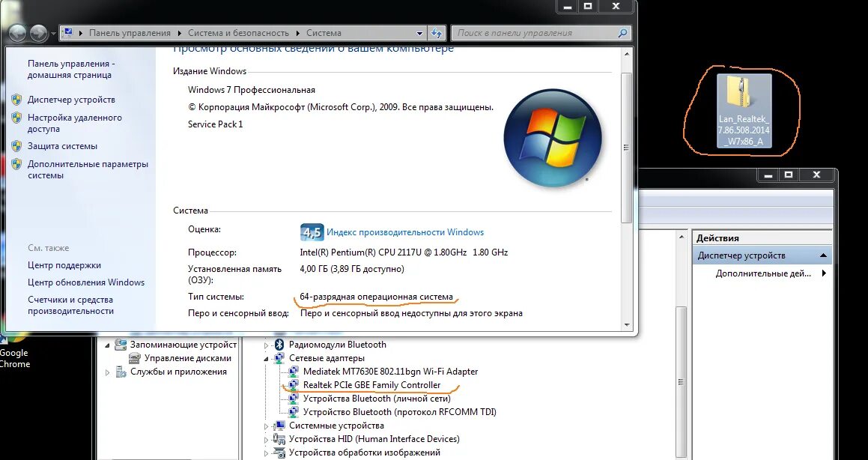The image size is (868, 460).
Task: Click shield icon next to Настройка удаленного доступа
Action: (16, 118)
